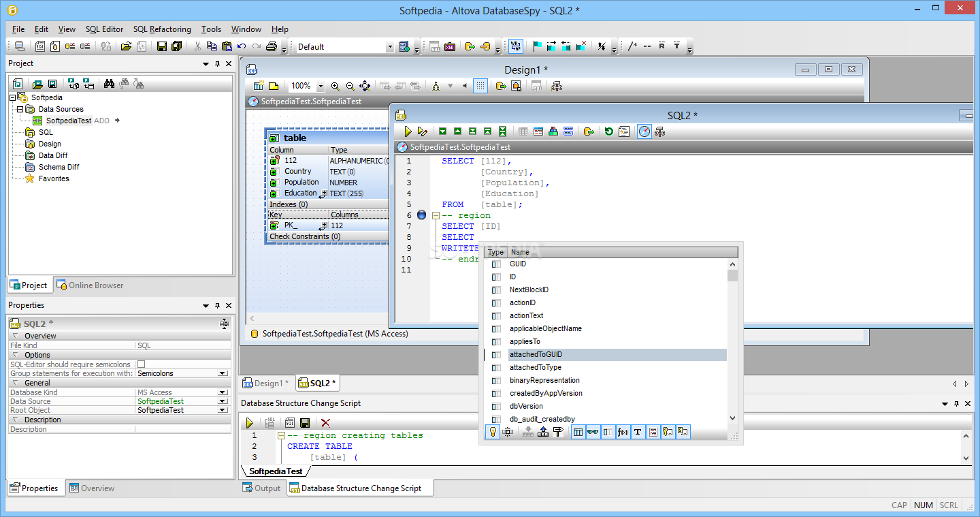Switch to the Overview tab
The height and width of the screenshot is (517, 980).
(92, 488)
